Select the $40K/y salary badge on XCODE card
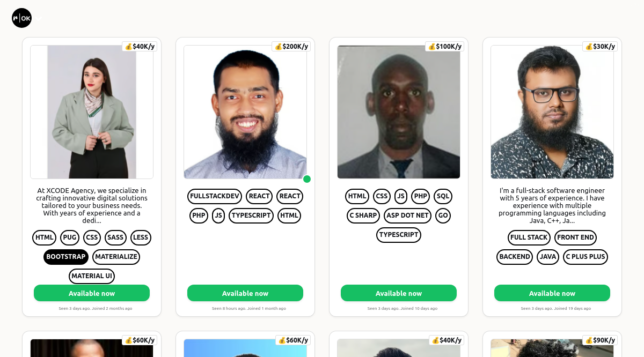This screenshot has width=644, height=357. click(x=140, y=47)
